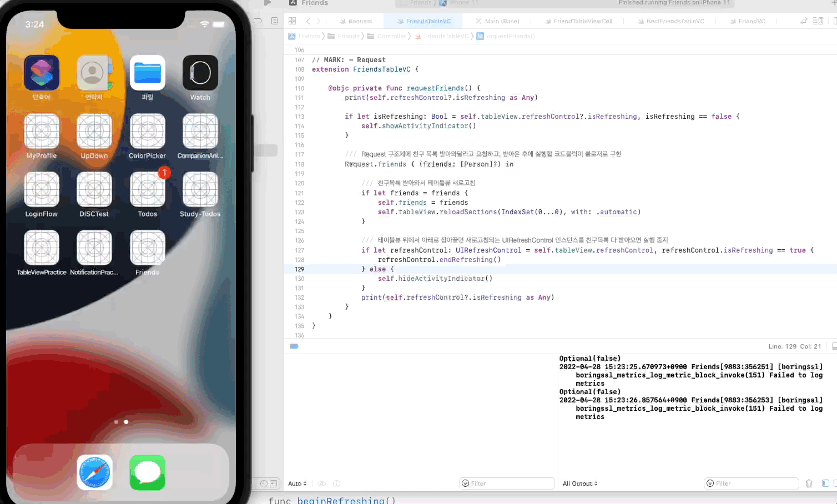Open FriendsTableVC file in jump bar
Viewport: 837px width, 504px height.
(x=442, y=36)
